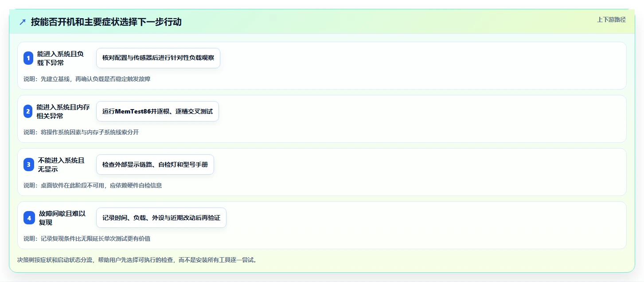The image size is (644, 282).
Task: Click condition text 能进入系统且内存相关异常
Action: point(63,111)
